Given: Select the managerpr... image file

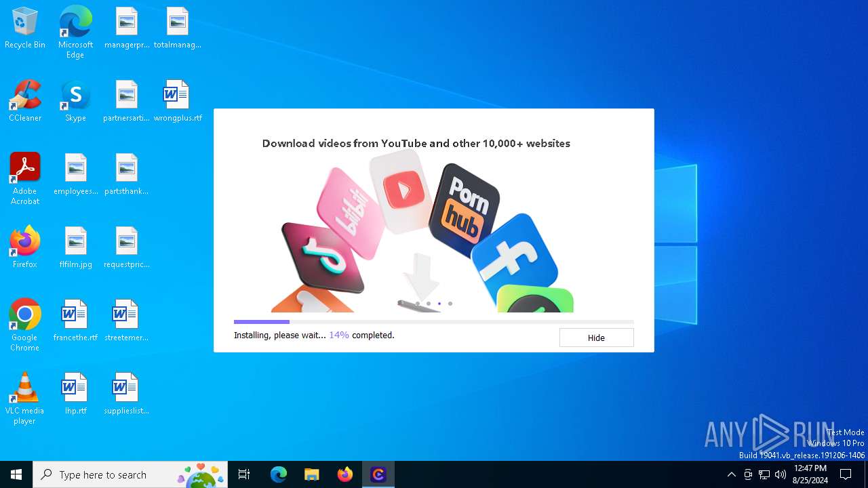Looking at the screenshot, I should coord(127,28).
